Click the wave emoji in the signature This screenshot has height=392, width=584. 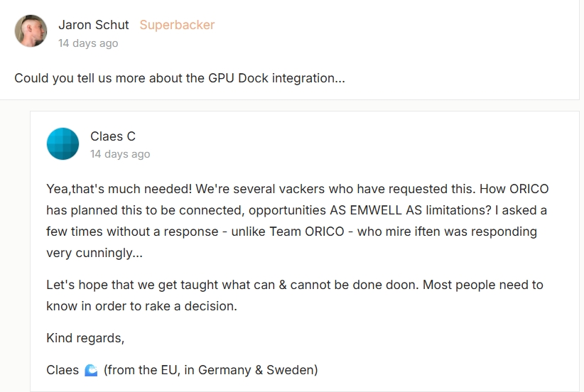[91, 370]
